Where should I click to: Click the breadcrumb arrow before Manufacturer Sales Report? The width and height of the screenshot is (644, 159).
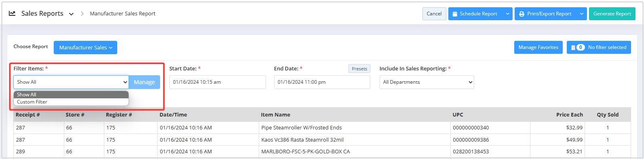coord(82,14)
